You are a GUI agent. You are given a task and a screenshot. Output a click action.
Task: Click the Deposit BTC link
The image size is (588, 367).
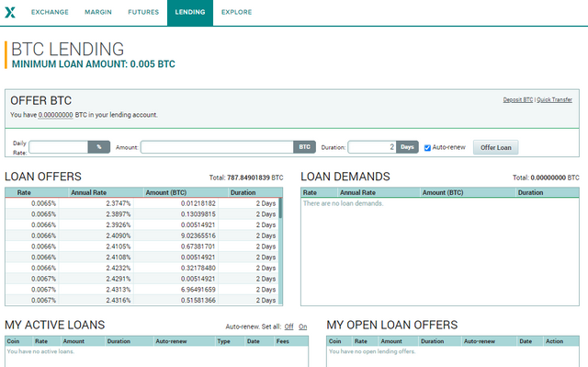[x=518, y=100]
